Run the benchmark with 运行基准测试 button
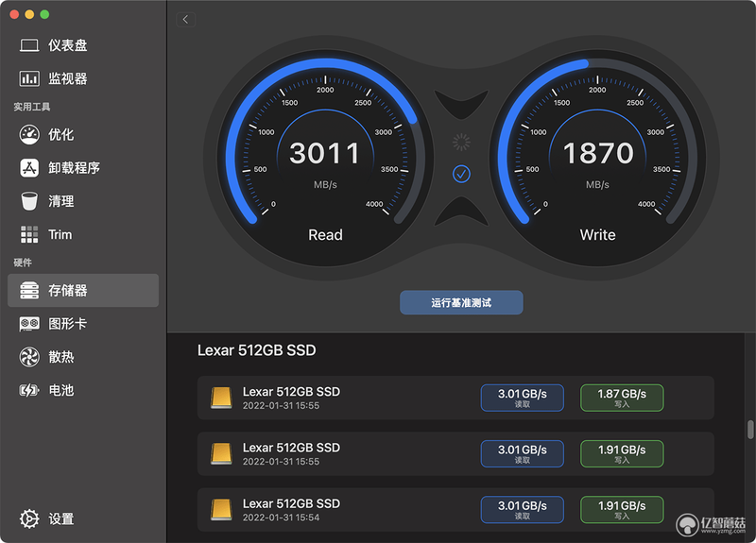The image size is (756, 543). [461, 302]
